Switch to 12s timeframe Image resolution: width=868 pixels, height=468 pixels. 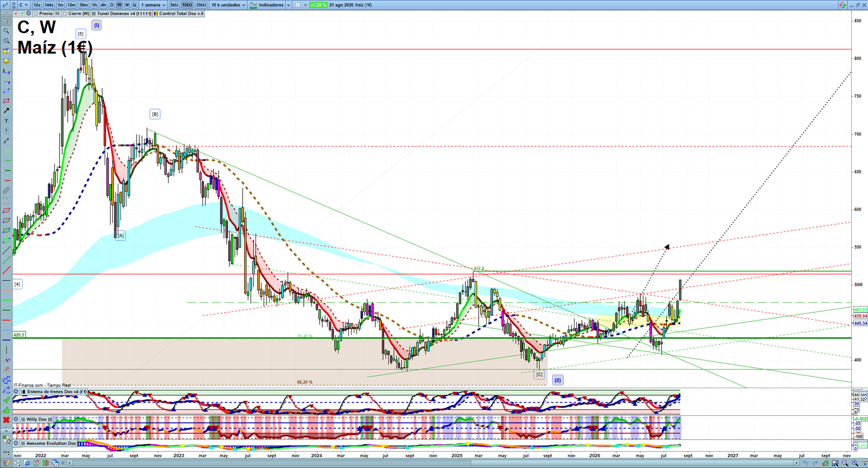point(37,5)
